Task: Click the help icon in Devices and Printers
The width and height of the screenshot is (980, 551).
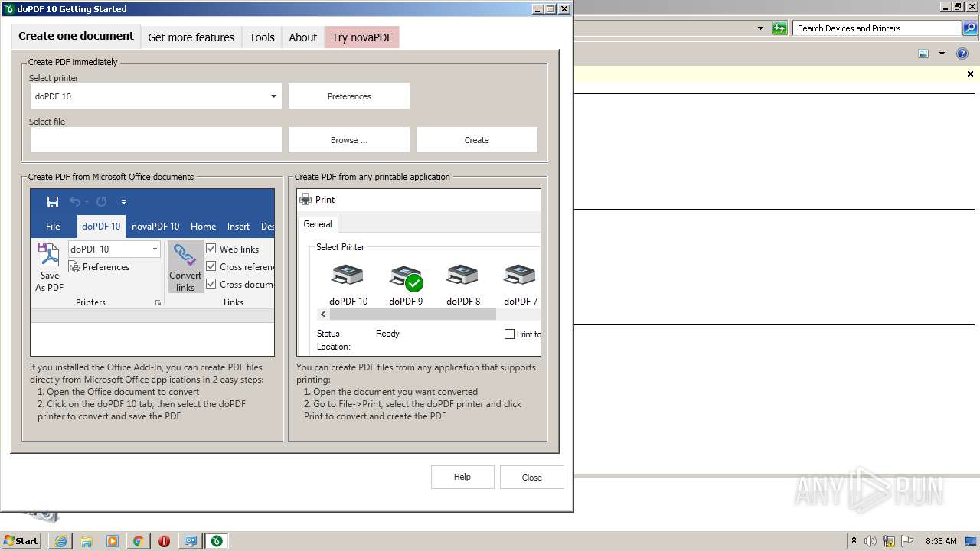Action: click(x=963, y=54)
